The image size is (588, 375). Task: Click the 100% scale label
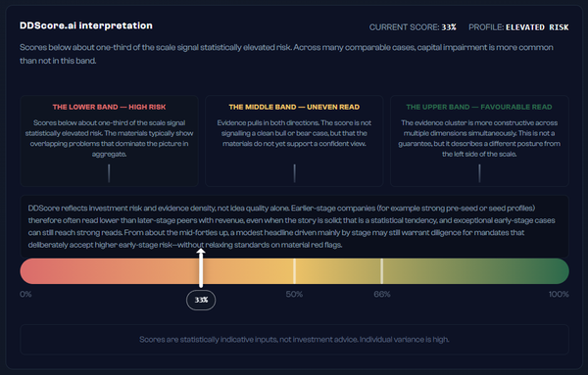click(559, 295)
